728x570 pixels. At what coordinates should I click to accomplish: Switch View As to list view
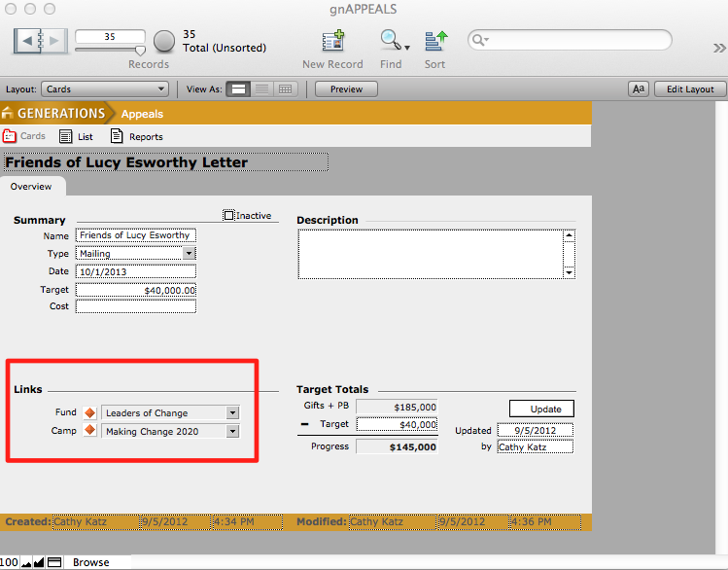click(x=261, y=89)
